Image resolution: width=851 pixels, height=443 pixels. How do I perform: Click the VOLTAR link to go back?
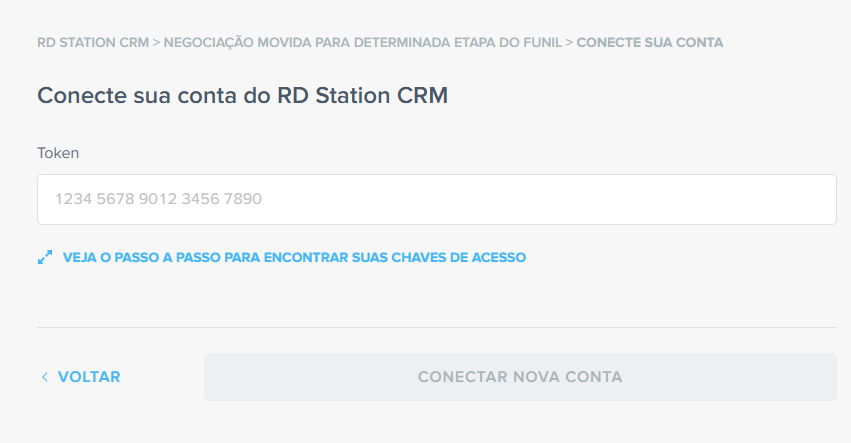(x=89, y=377)
